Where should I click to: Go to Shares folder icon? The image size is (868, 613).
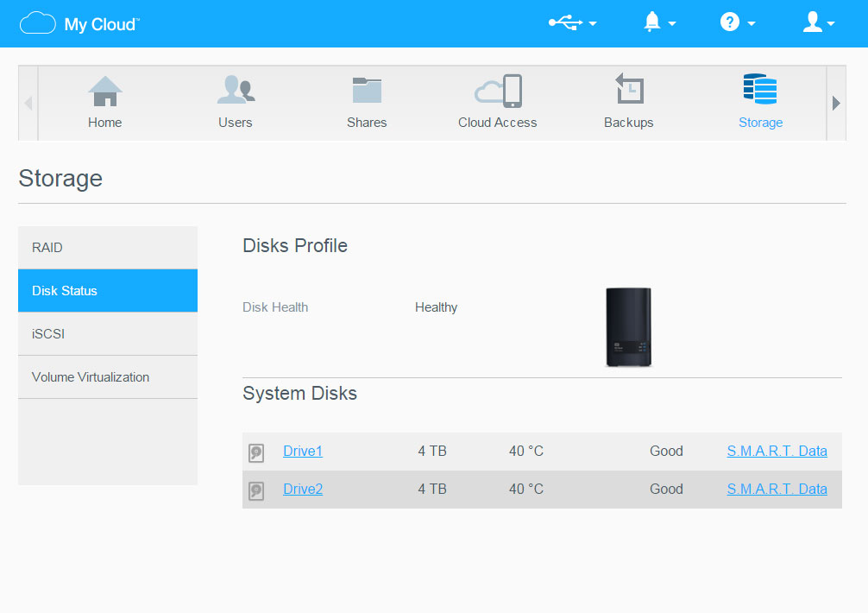pos(367,92)
